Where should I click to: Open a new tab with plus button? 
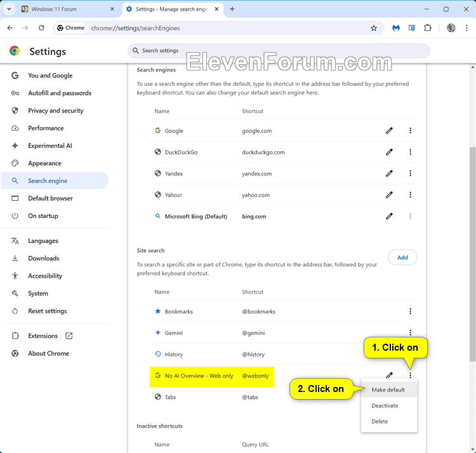[232, 9]
